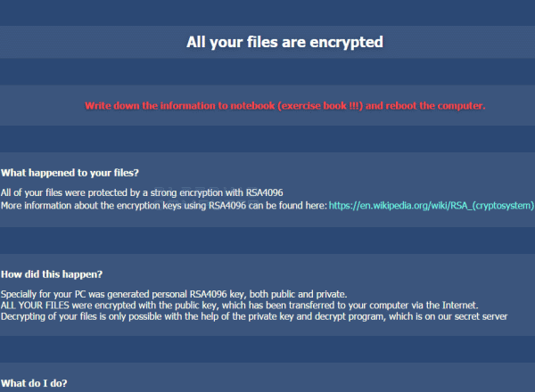This screenshot has width=535, height=392.
Task: Select the 'What happened to your files?' heading
Action: coord(70,173)
